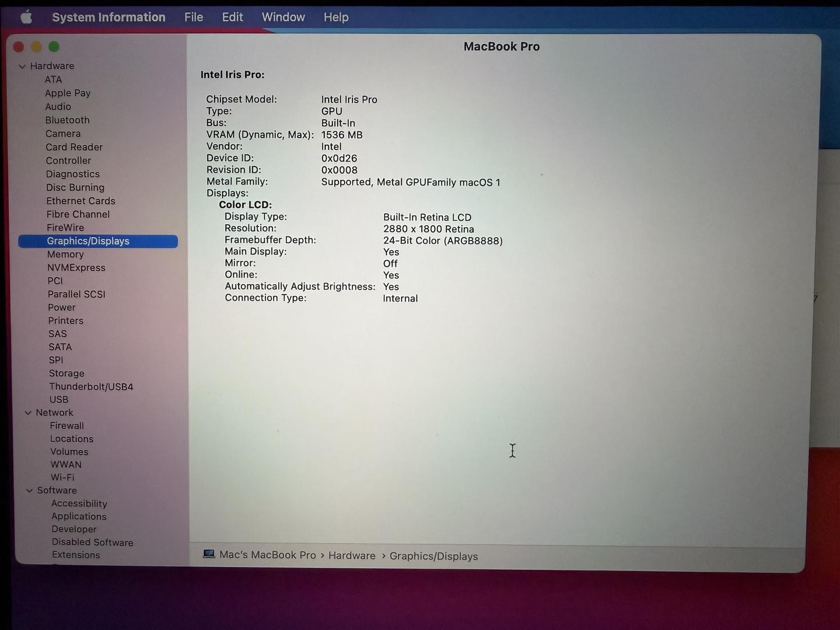Click the VRAM value 1536 MB
Image resolution: width=840 pixels, height=630 pixels.
point(342,135)
